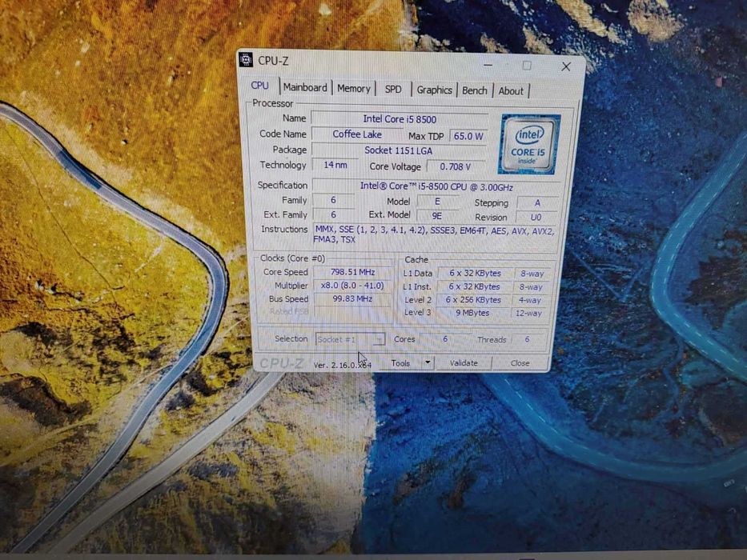
Task: Click the Package value 'Socket 1151 LGA'
Action: (398, 150)
